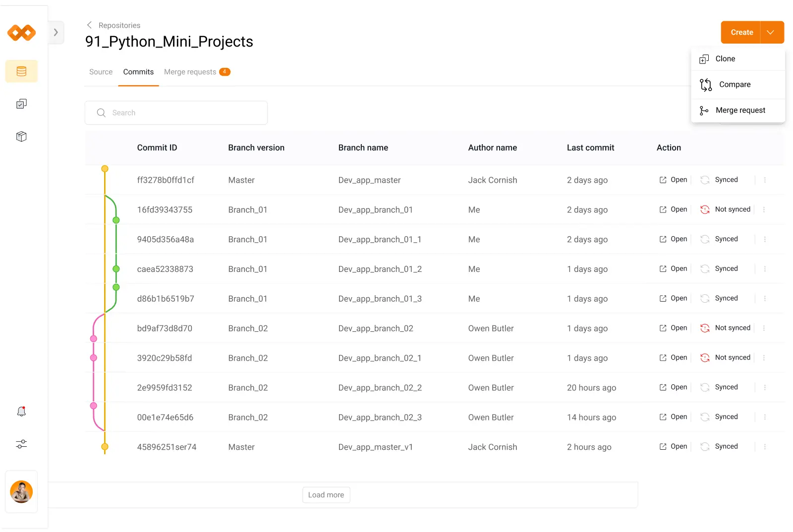The height and width of the screenshot is (532, 793).
Task: Focus the commit Search field
Action: click(x=176, y=113)
